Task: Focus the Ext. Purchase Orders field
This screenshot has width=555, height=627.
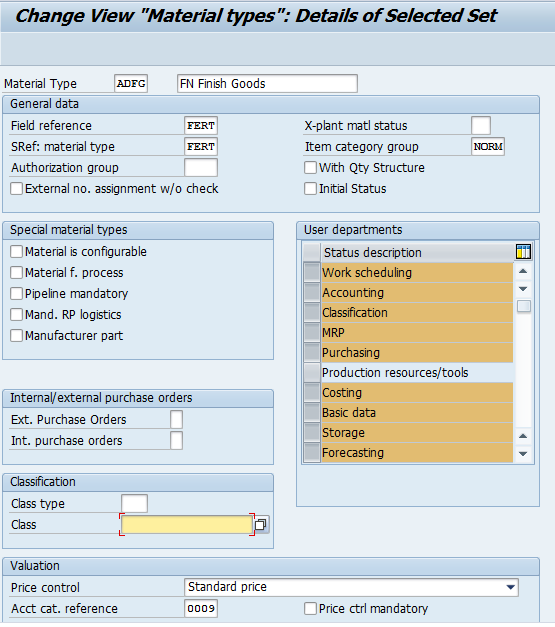Action: pos(177,419)
